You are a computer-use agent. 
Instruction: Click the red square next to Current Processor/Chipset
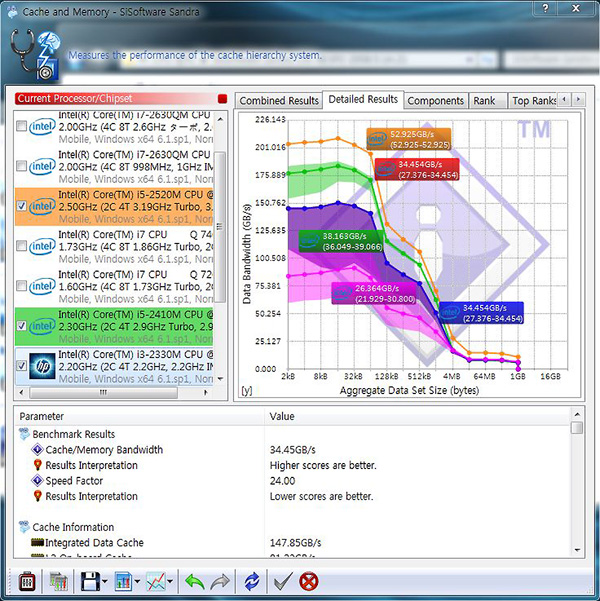pos(222,99)
